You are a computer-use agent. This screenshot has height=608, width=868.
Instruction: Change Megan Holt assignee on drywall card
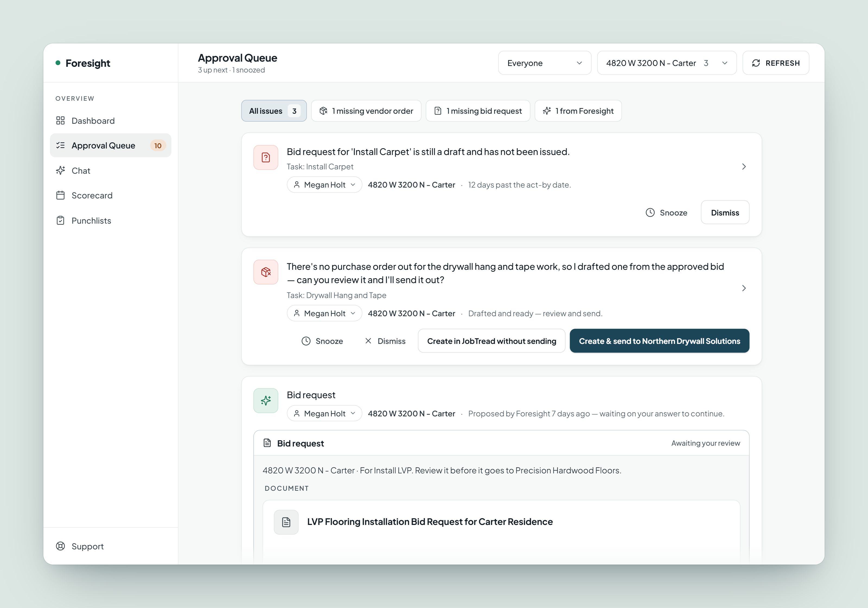coord(324,314)
